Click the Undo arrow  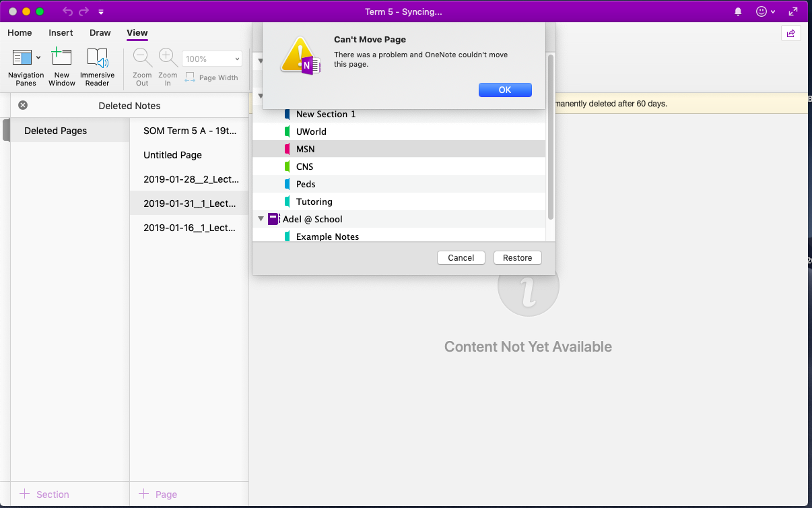[67, 11]
